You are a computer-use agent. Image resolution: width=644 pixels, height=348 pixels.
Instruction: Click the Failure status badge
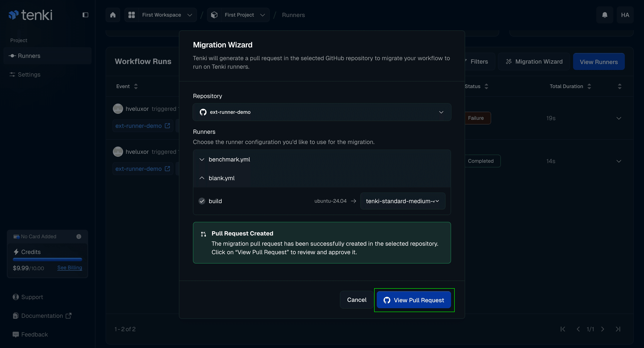click(x=477, y=118)
